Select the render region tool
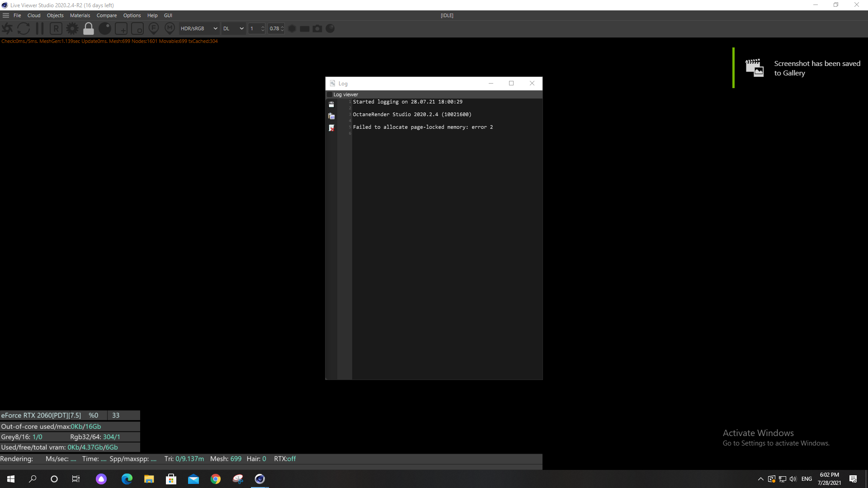The image size is (868, 488). pyautogui.click(x=121, y=28)
